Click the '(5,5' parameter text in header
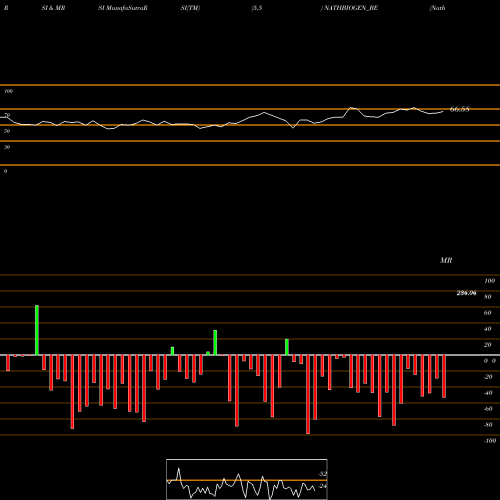This screenshot has width=500, height=500. tap(257, 8)
